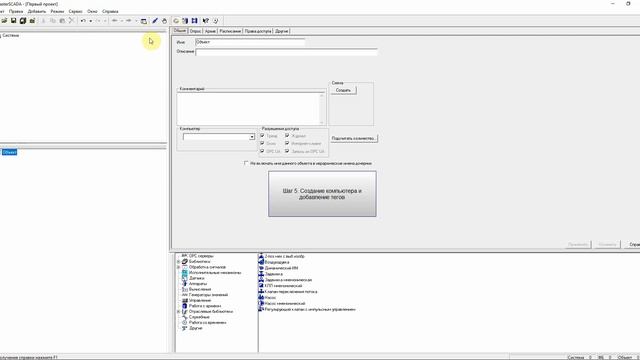Click the Back navigation arrow icon

click(x=115, y=21)
